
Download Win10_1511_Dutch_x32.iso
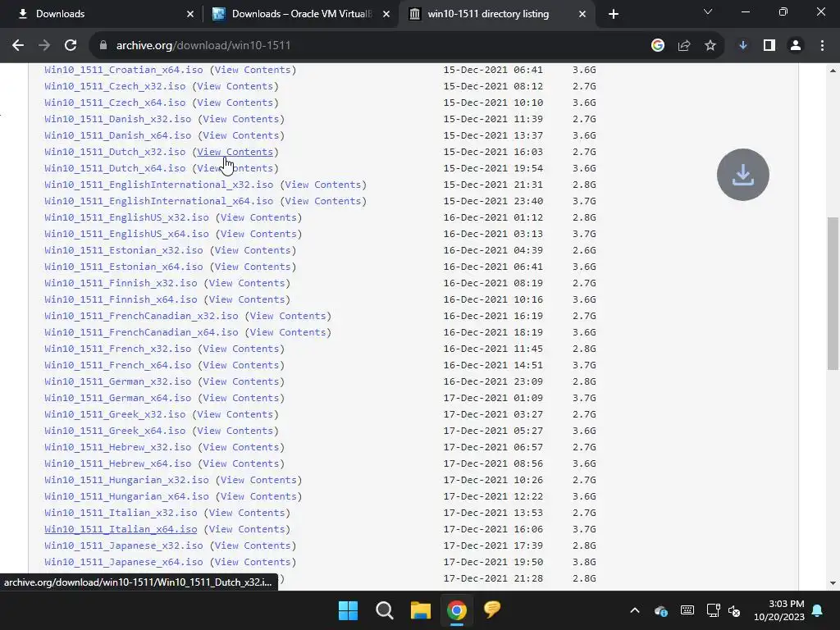(115, 152)
